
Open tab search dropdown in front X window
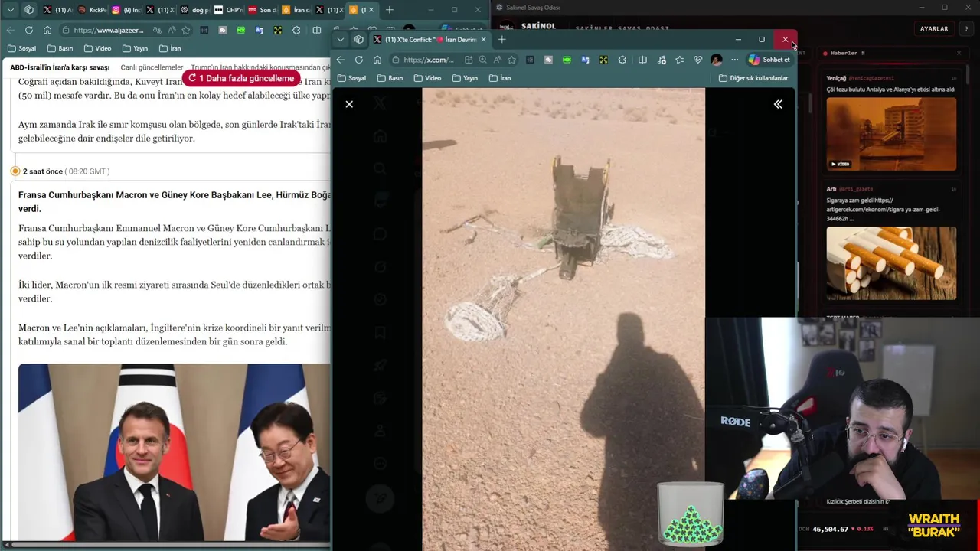(341, 40)
